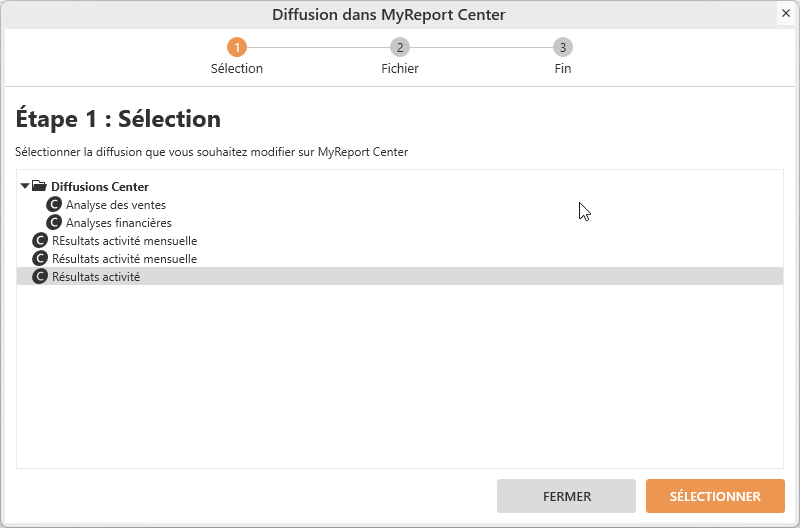800x528 pixels.
Task: Confirm with the SÉLECTIONNER button
Action: pyautogui.click(x=715, y=496)
